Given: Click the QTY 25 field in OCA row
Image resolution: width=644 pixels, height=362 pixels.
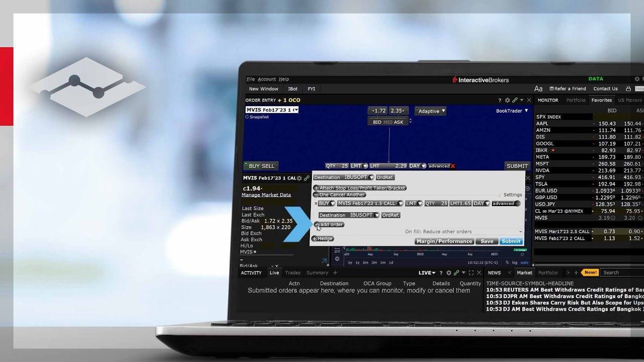Looking at the screenshot, I should (x=436, y=204).
